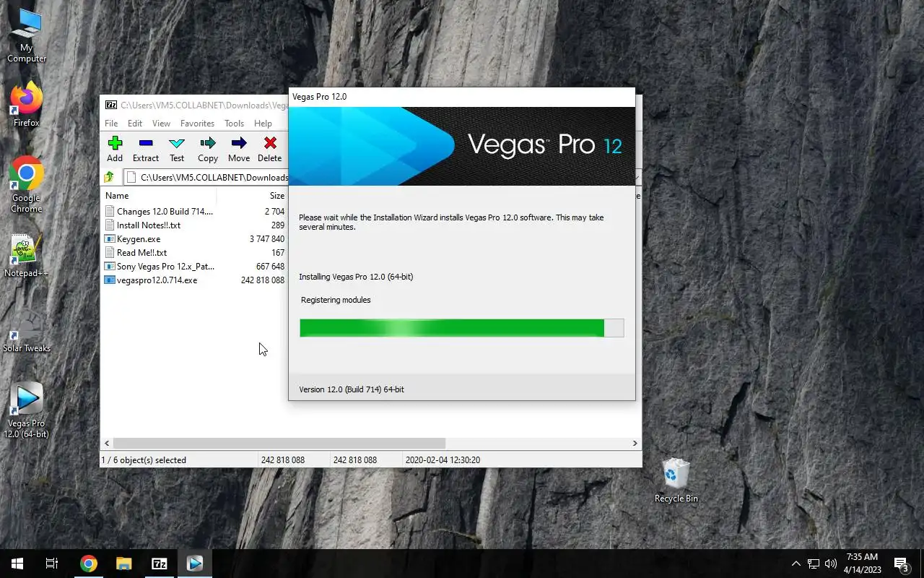Open the Tools menu in 7-Zip
The image size is (924, 578).
click(x=234, y=124)
